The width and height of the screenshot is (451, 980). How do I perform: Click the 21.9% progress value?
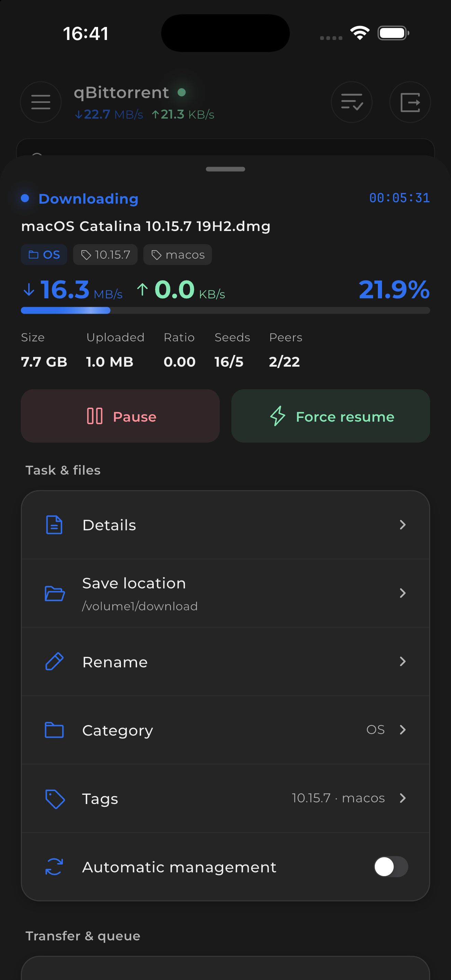[394, 289]
